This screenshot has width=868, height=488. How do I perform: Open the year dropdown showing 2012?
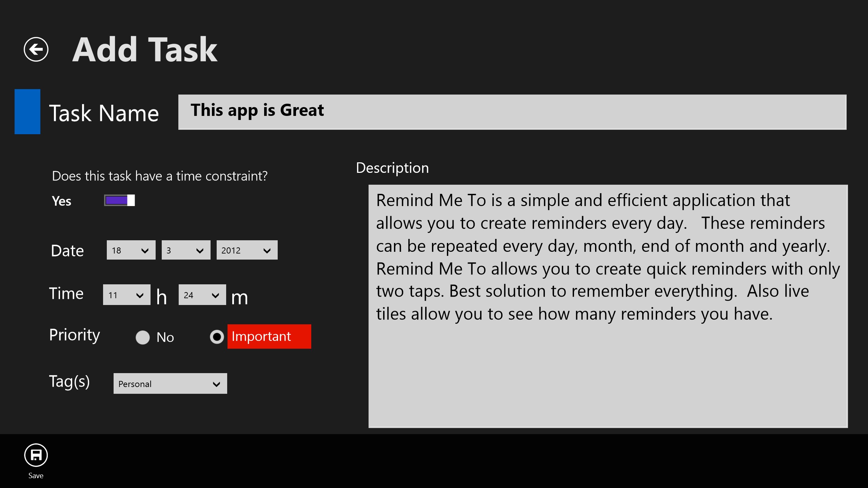pyautogui.click(x=247, y=250)
